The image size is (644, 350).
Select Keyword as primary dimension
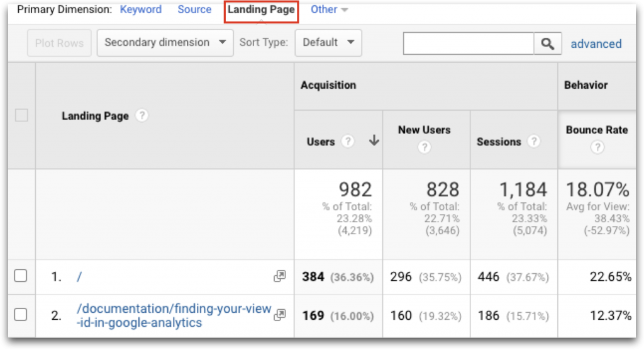(x=140, y=9)
